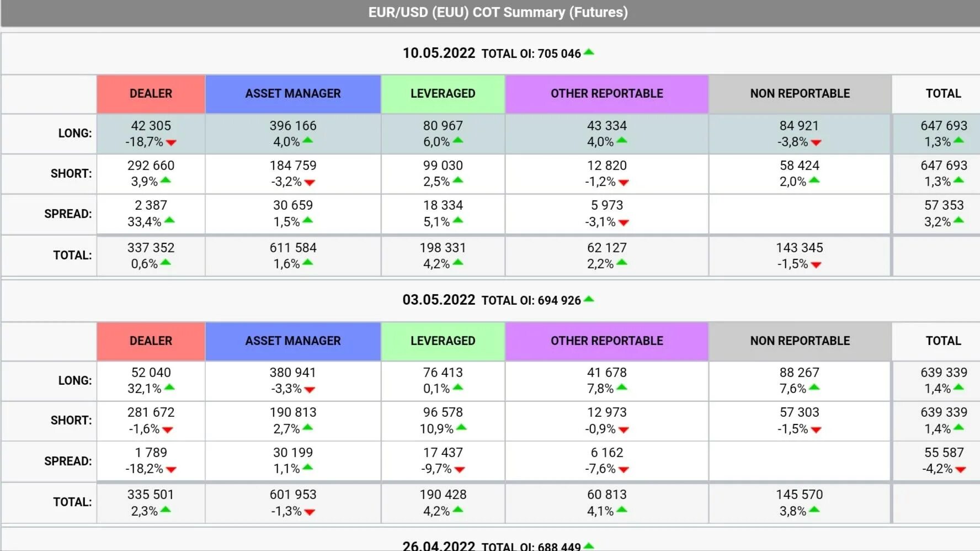
Task: Click the green arrow beside 10,9% leveraged short
Action: (461, 427)
